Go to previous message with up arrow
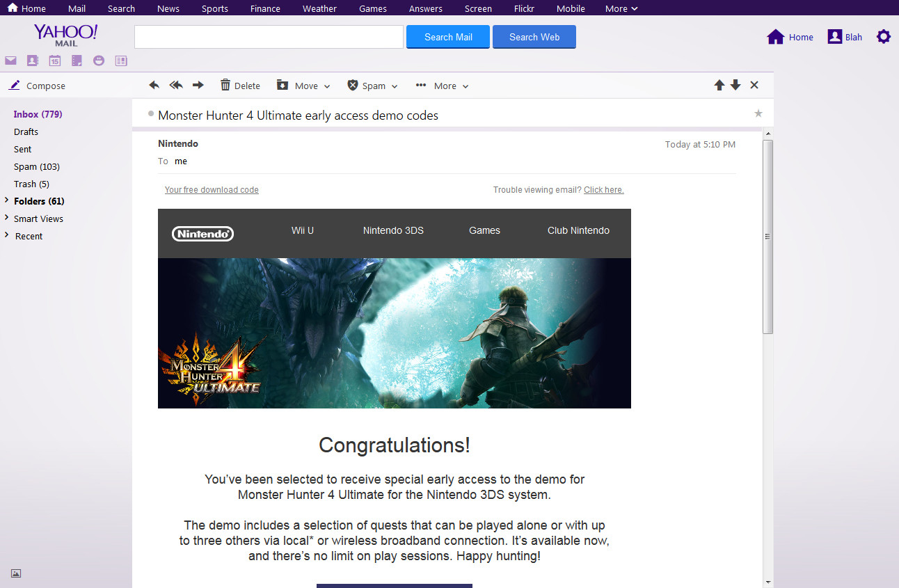The height and width of the screenshot is (588, 899). [x=719, y=85]
